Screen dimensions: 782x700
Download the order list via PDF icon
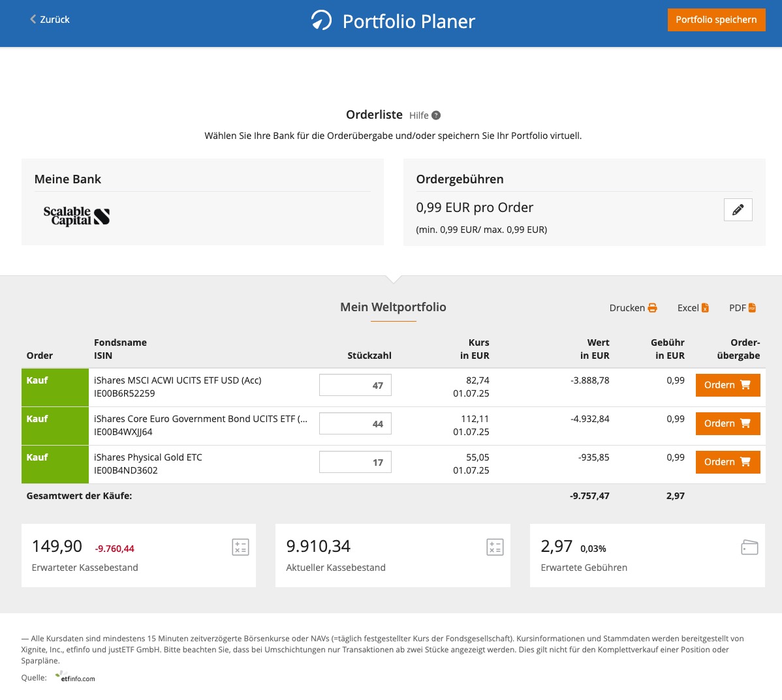pyautogui.click(x=752, y=308)
